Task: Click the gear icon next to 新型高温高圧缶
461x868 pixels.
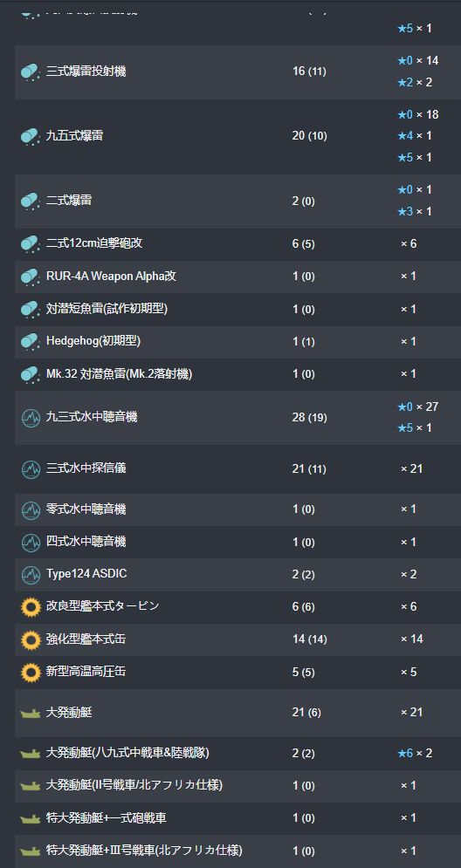Action: click(31, 673)
